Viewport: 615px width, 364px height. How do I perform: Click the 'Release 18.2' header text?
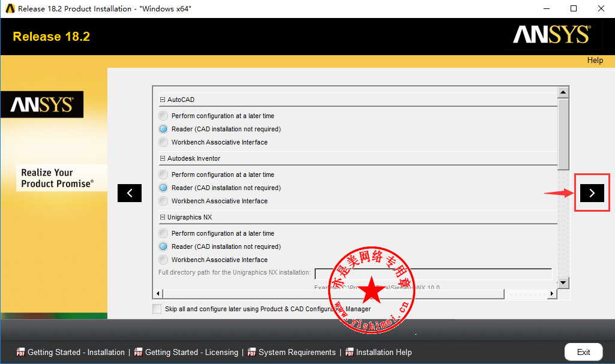[x=52, y=37]
